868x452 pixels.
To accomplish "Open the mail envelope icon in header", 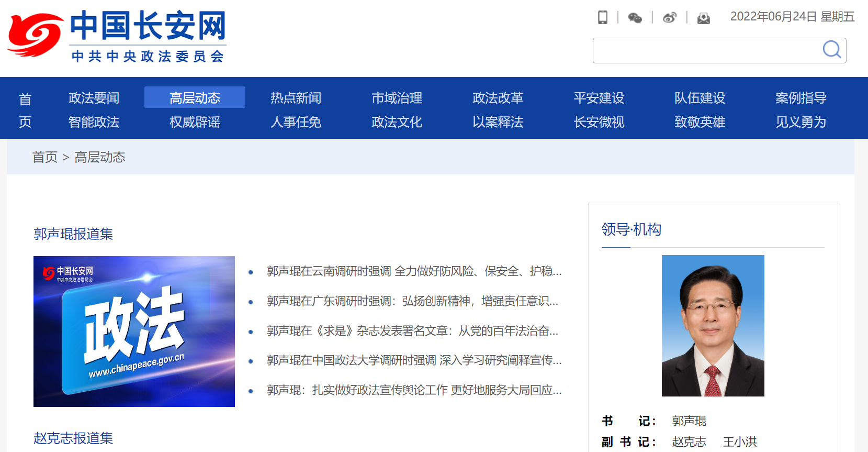I will (704, 18).
